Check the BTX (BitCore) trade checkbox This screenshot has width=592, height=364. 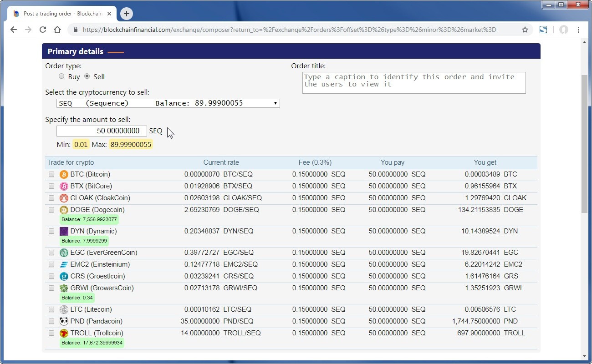click(x=51, y=186)
